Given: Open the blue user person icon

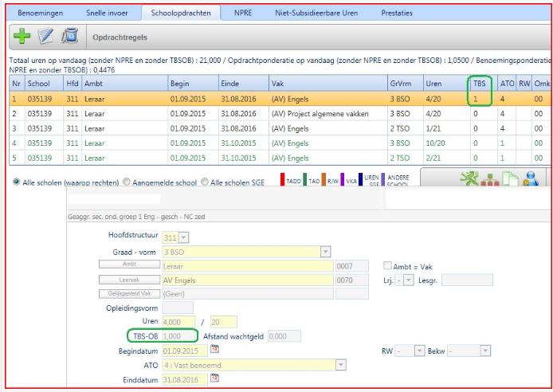Looking at the screenshot, I should 531,178.
